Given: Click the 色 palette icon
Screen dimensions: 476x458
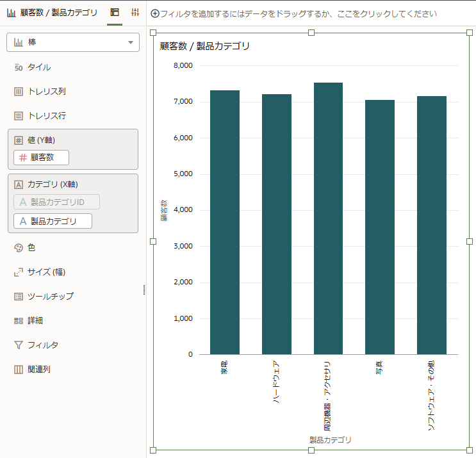Looking at the screenshot, I should tap(19, 248).
